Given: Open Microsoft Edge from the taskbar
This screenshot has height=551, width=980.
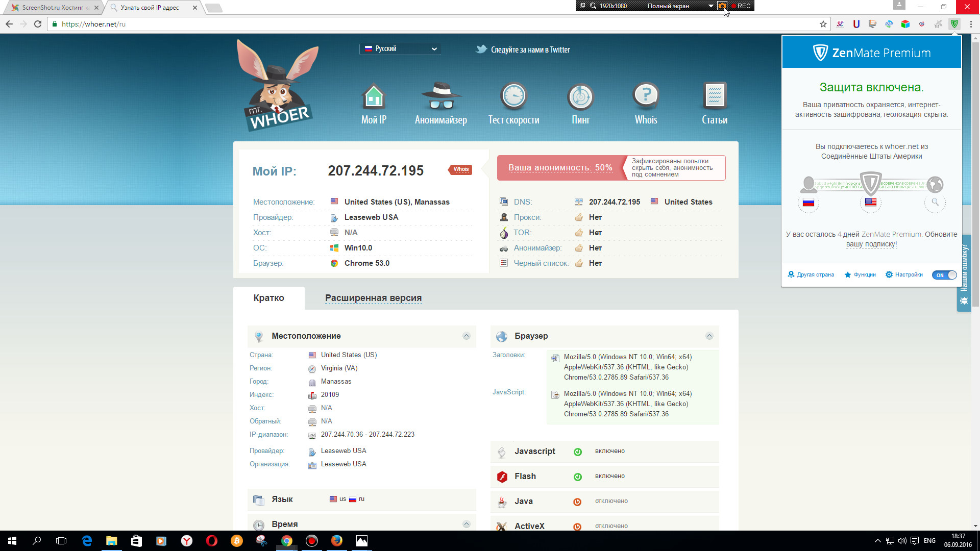Looking at the screenshot, I should (x=87, y=541).
